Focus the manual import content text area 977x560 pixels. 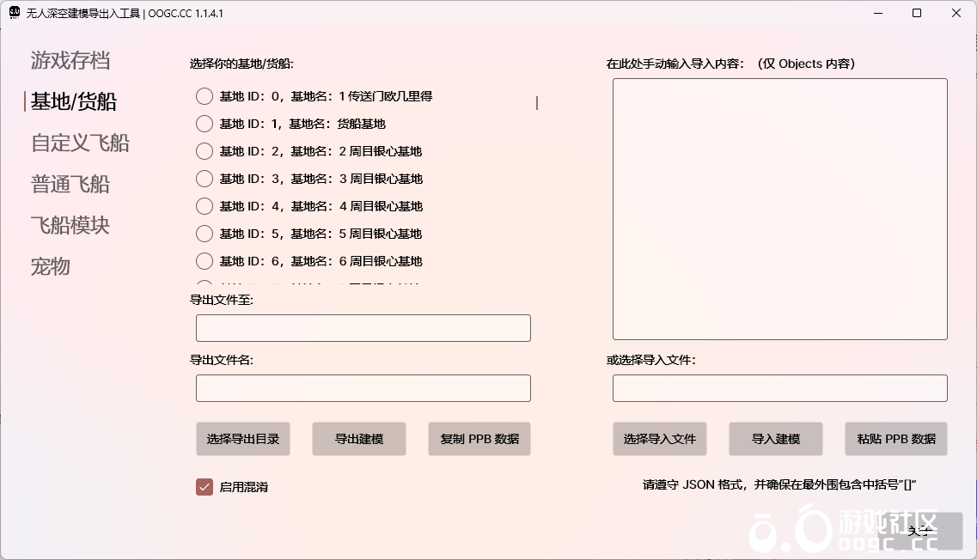pos(780,210)
